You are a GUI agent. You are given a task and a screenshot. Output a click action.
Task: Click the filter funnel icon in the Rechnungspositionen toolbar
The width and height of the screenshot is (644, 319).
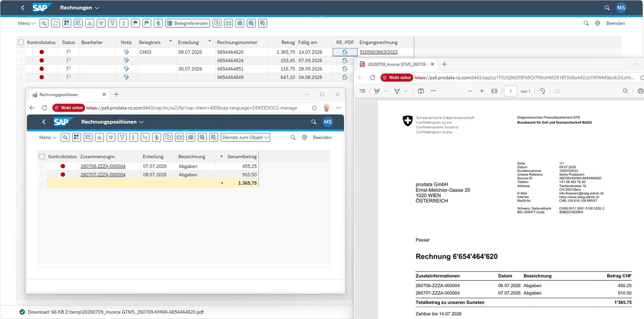point(122,137)
